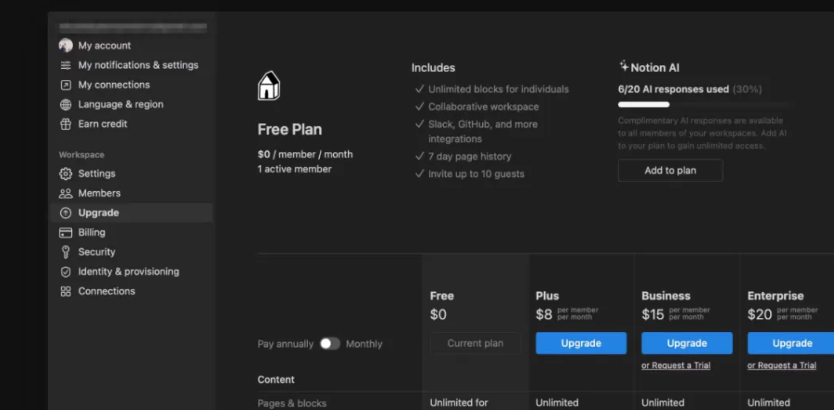The image size is (834, 410).
Task: Click the My connections arrow-box icon
Action: [65, 85]
